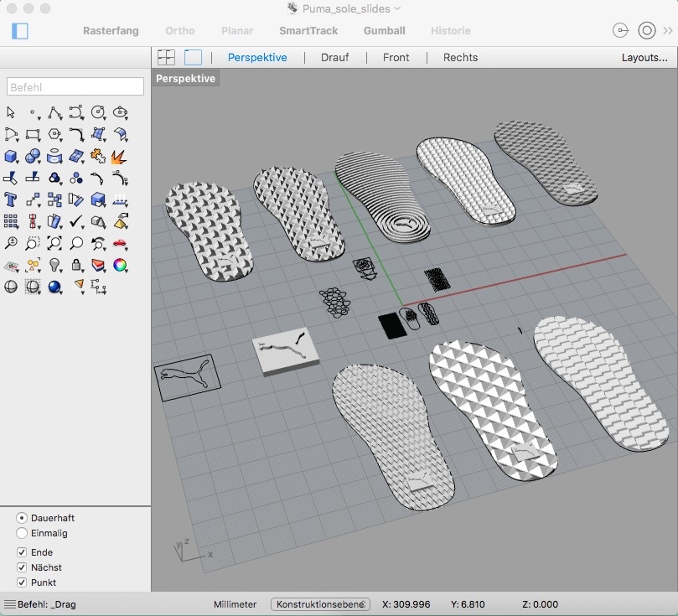Switch to the Rechts viewport tab
The image size is (678, 616).
pos(460,58)
